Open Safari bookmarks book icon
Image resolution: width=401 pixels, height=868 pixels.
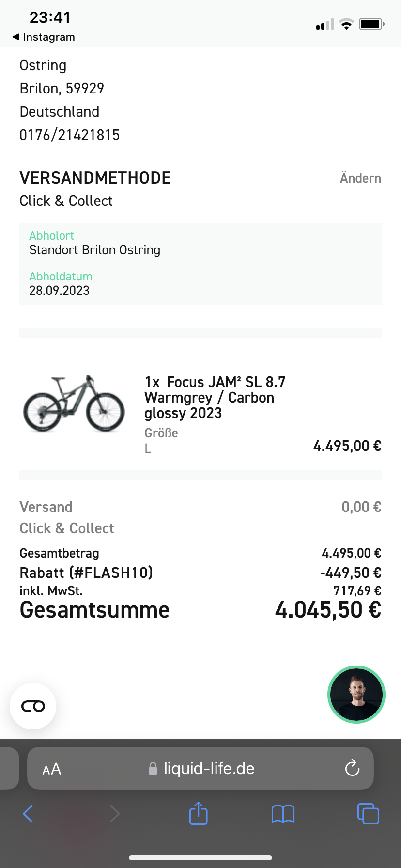point(283,814)
